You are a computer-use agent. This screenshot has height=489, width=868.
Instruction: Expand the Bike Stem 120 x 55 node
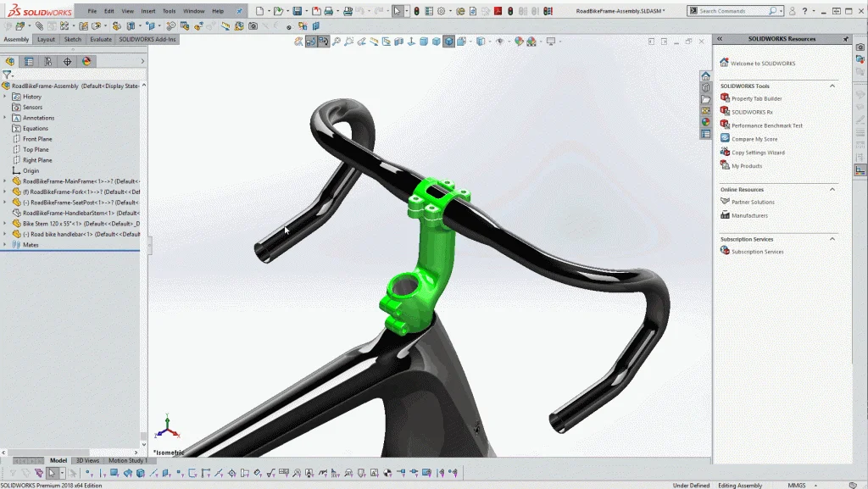5,224
